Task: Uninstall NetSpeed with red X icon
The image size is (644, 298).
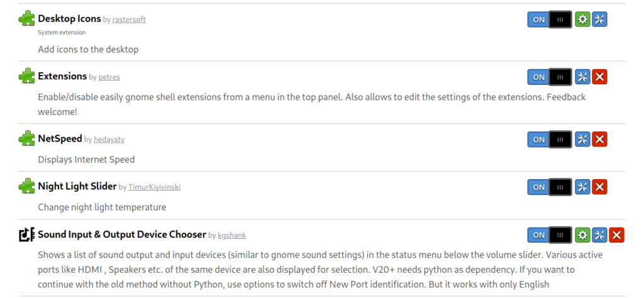Action: click(599, 139)
